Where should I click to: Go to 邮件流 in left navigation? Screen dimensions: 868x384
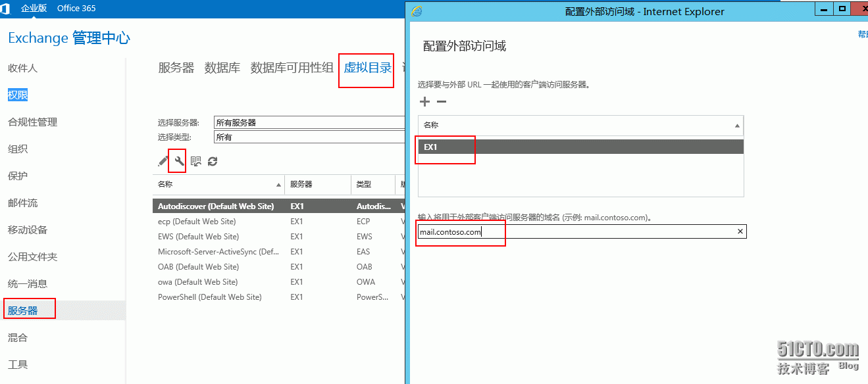(x=22, y=203)
